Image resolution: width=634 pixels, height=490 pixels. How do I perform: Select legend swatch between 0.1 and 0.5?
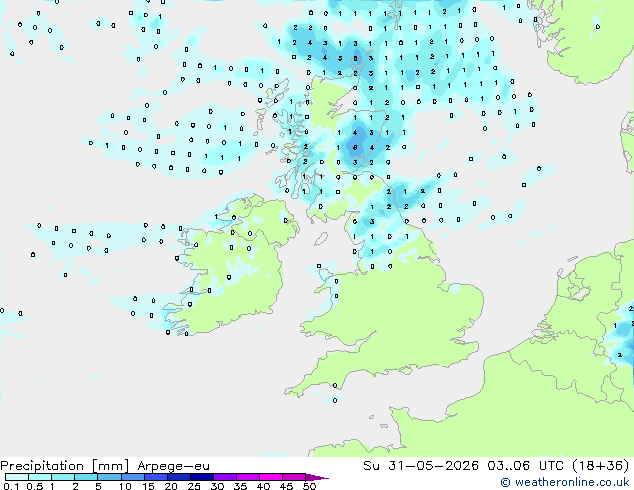(17, 477)
